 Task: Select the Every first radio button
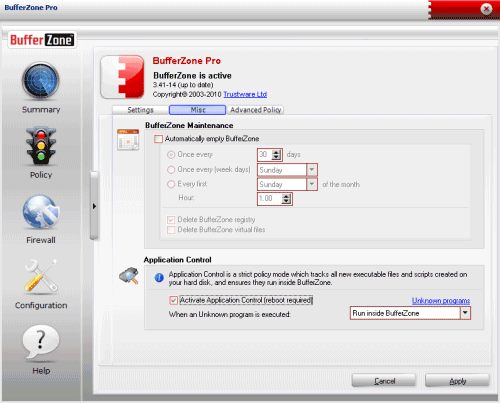[171, 184]
